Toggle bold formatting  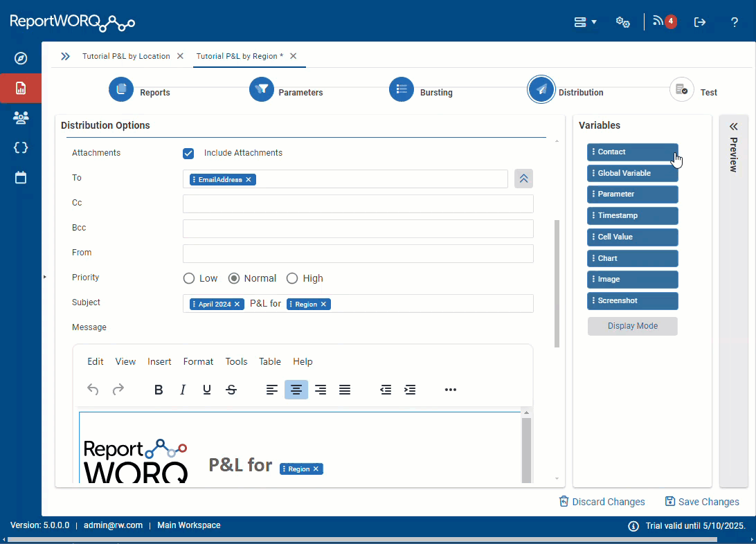(x=158, y=390)
